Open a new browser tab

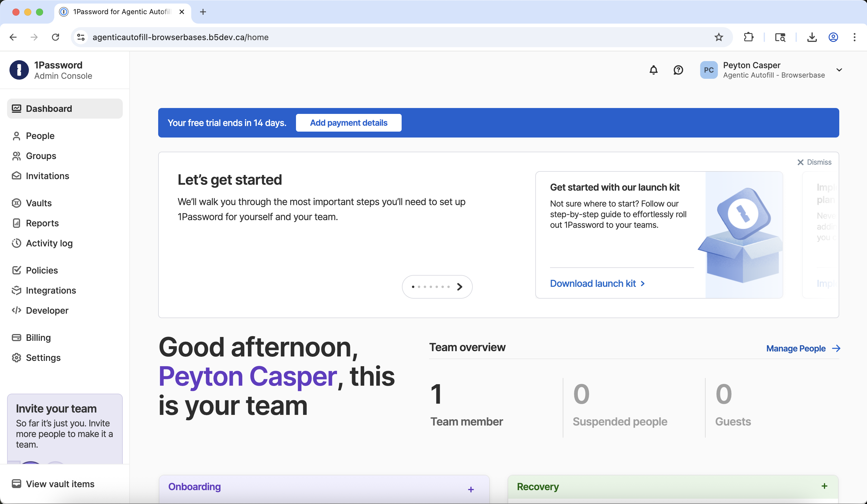[x=203, y=12]
